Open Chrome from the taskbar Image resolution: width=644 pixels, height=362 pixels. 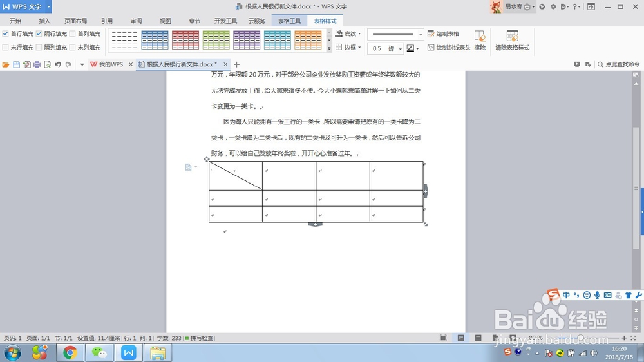70,352
